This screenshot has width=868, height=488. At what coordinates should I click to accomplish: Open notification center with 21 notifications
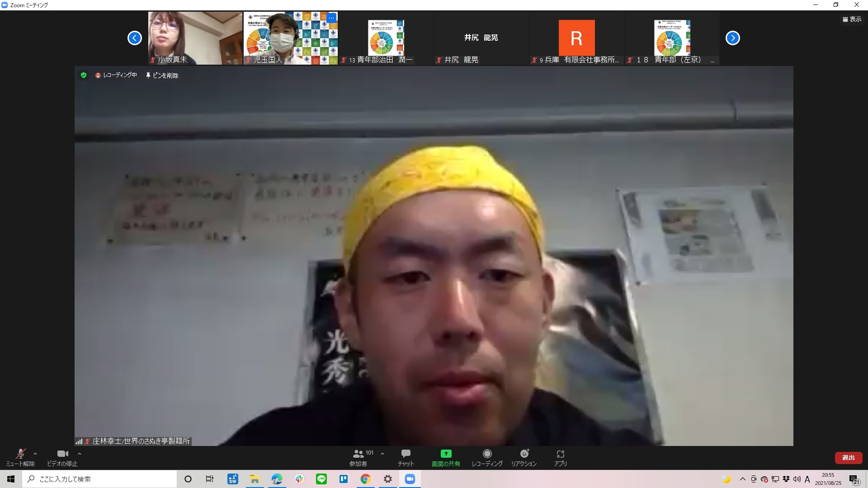(x=854, y=479)
